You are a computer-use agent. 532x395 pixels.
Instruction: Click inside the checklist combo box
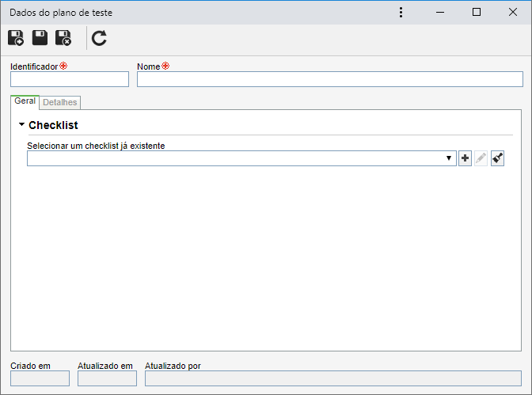pyautogui.click(x=241, y=158)
